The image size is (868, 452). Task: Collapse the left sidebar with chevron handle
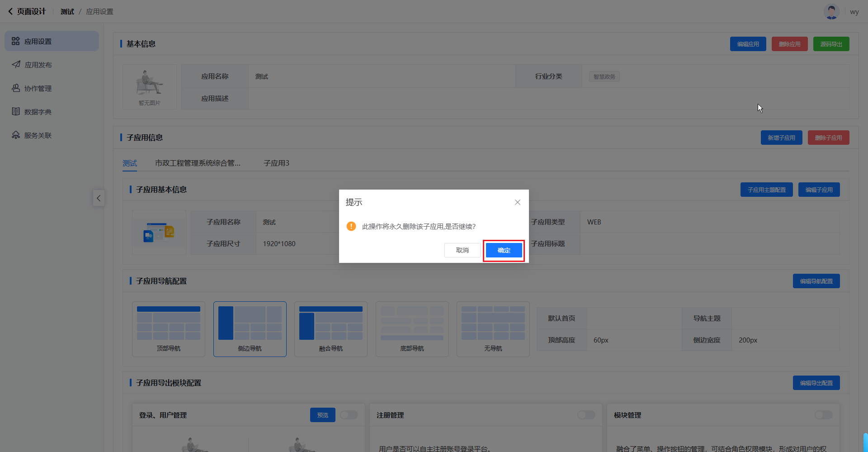point(99,198)
